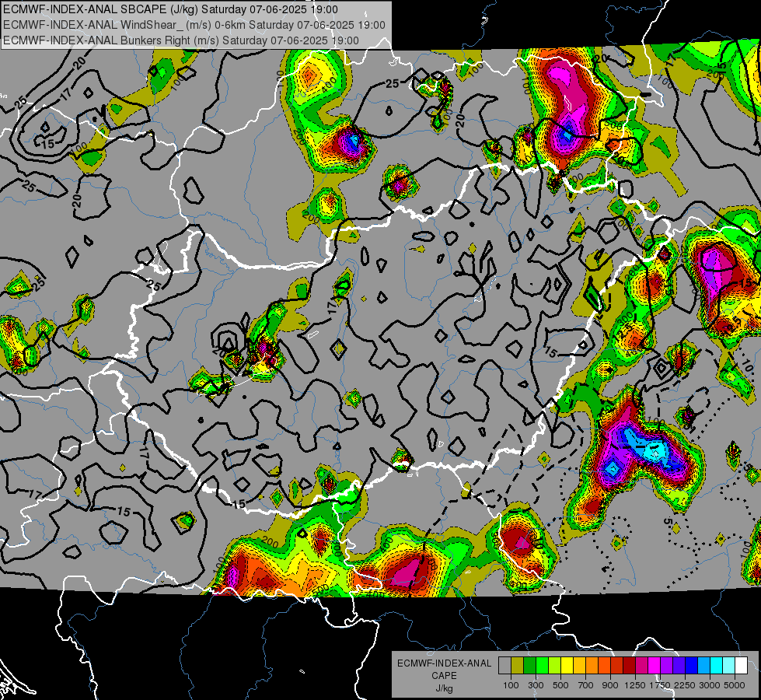This screenshot has height=700, width=761.
Task: Click the J/kg unit label in legend
Action: click(x=444, y=688)
